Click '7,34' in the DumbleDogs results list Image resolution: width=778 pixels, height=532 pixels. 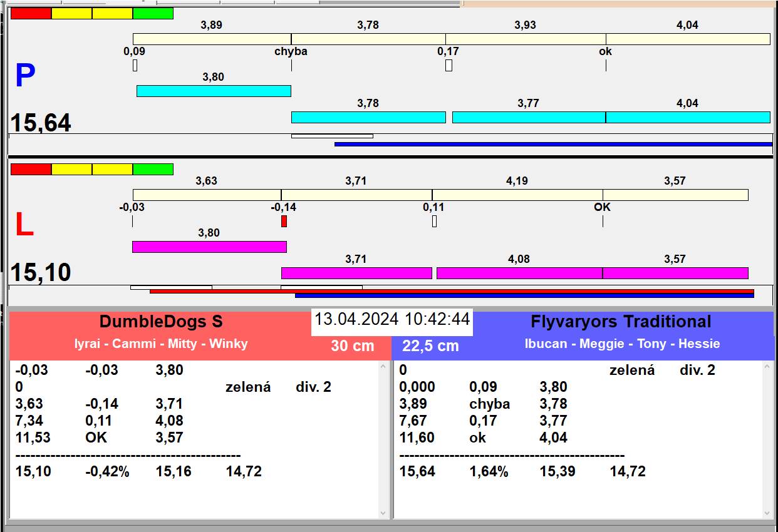pyautogui.click(x=29, y=421)
